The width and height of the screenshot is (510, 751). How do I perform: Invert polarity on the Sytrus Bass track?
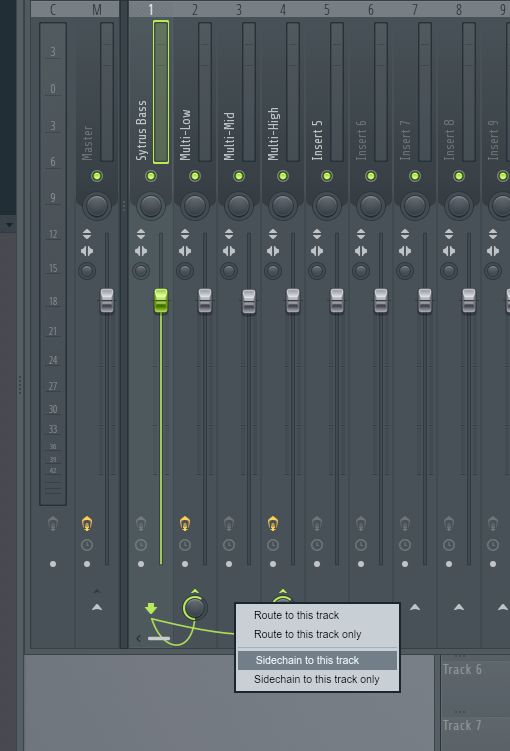(141, 234)
